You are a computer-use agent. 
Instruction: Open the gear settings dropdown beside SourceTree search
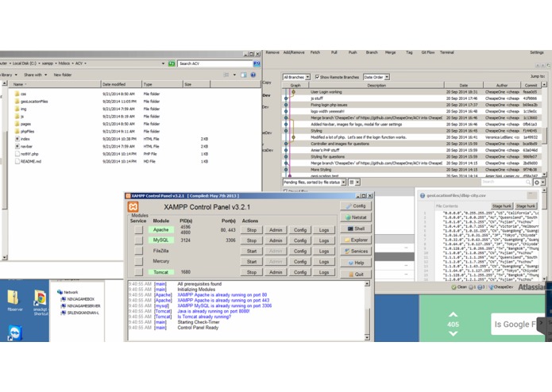pos(539,182)
